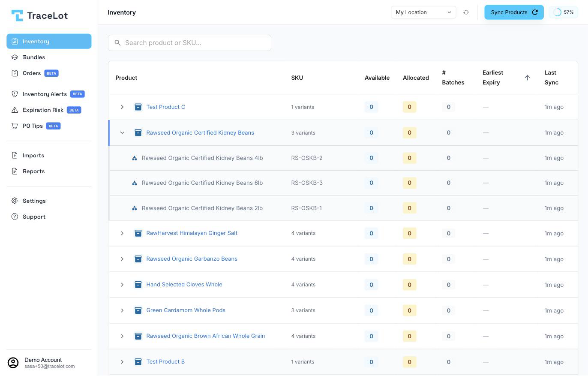This screenshot has height=376, width=588.
Task: Click the Bundles layers icon
Action: pyautogui.click(x=15, y=57)
